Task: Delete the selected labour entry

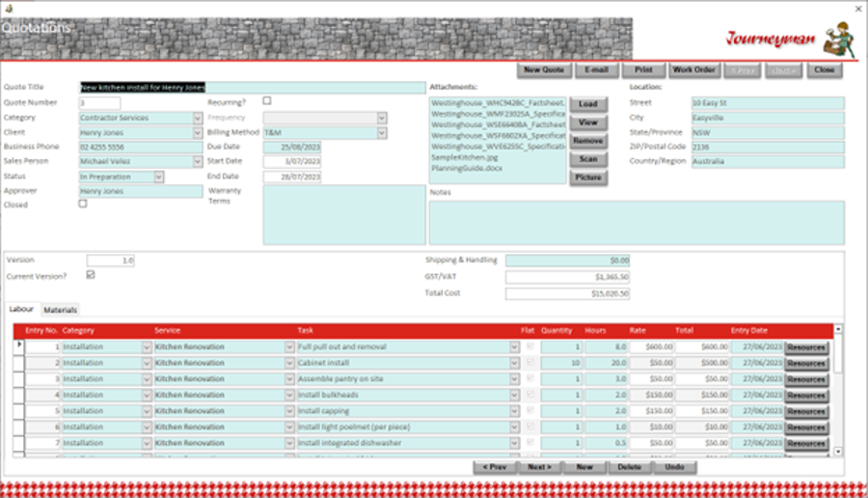Action: (x=630, y=467)
